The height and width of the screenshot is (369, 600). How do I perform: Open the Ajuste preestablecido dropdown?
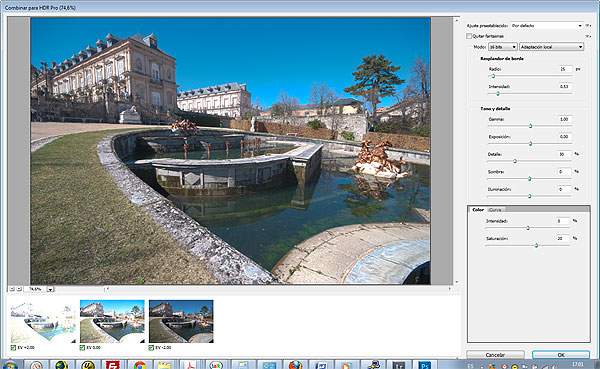point(546,26)
